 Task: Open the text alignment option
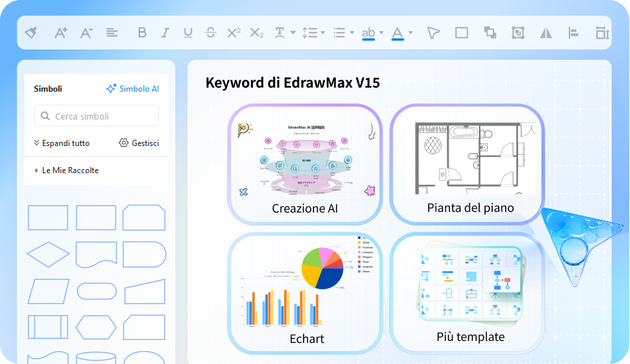coord(112,33)
